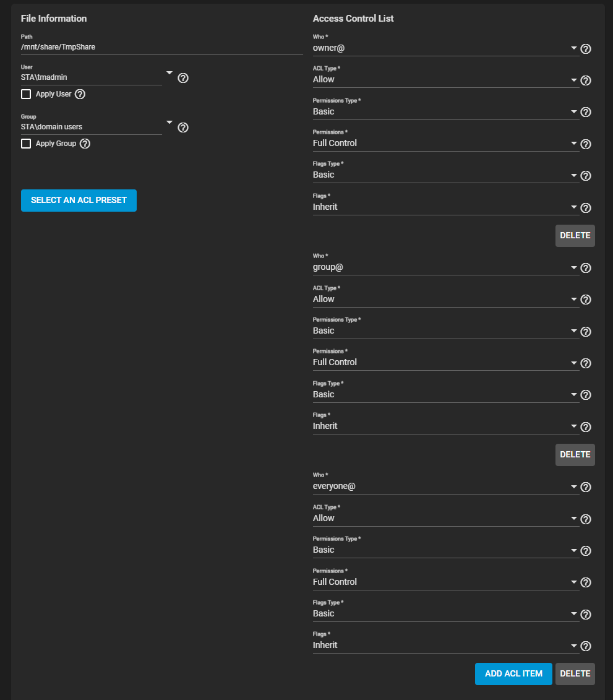Open help icon beside Group field
Viewport: 613px width, 700px height.
(x=183, y=127)
